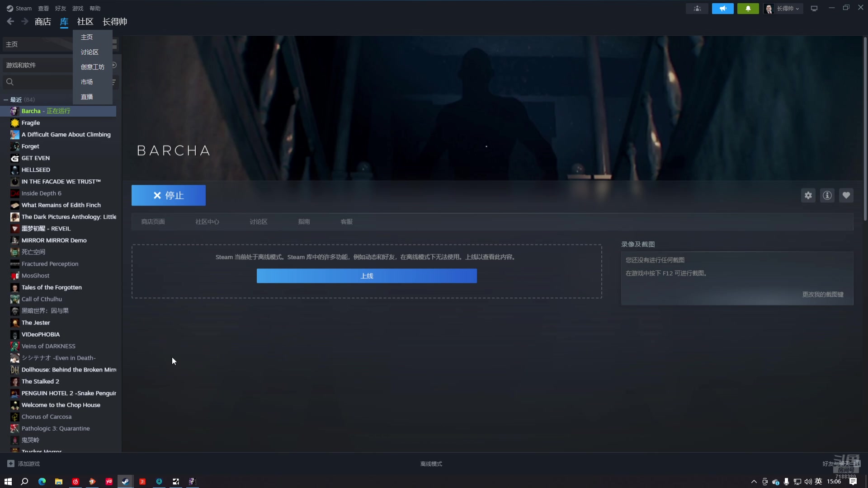Screen dimensions: 868x488
Task: Select Fragile in the library list
Action: 58,123
